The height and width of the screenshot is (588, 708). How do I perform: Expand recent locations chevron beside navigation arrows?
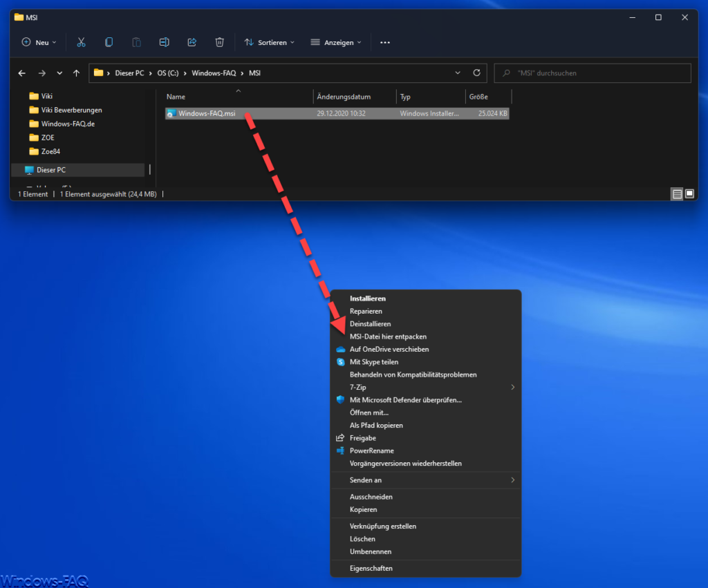tap(59, 73)
